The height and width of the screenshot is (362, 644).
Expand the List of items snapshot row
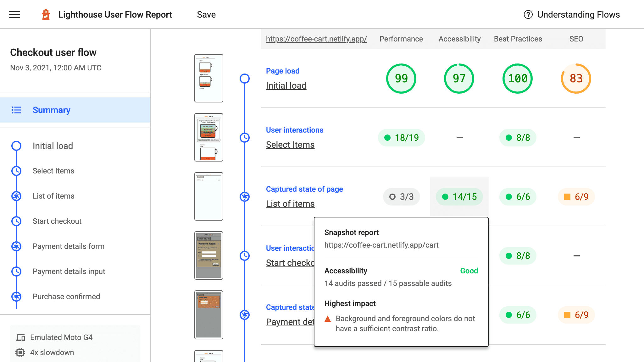(290, 204)
